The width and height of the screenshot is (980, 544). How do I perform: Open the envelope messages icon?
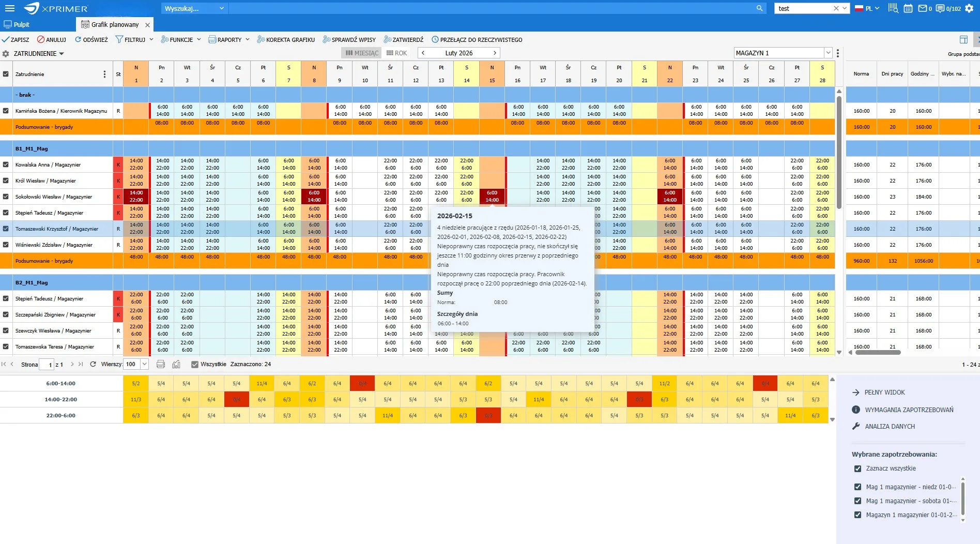(922, 8)
